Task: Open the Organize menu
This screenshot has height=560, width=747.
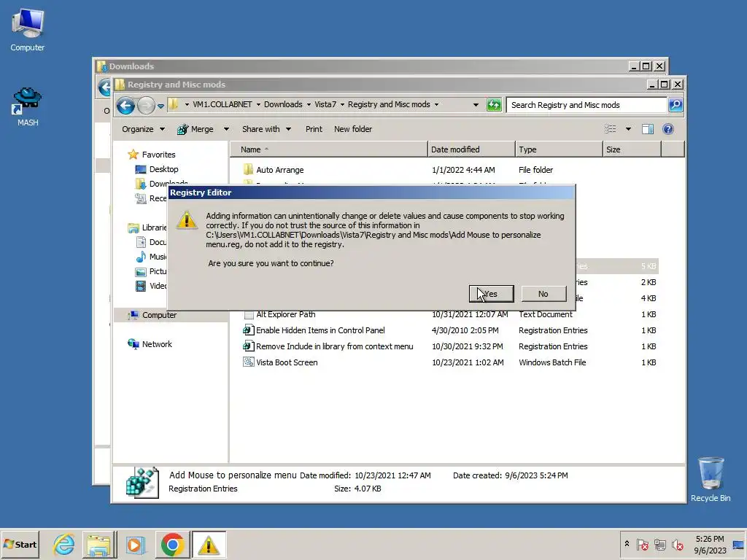Action: 143,129
